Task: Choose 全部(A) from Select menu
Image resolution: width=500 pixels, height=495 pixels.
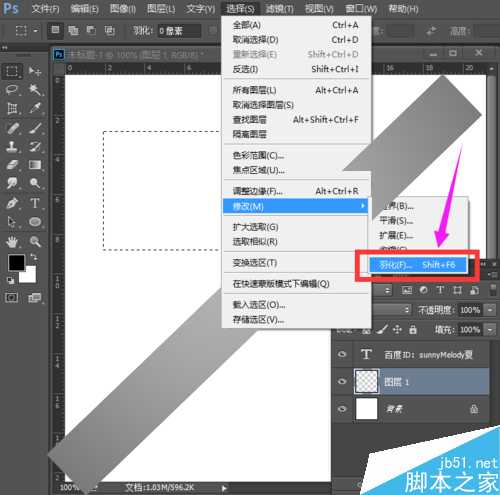Action: (296, 25)
